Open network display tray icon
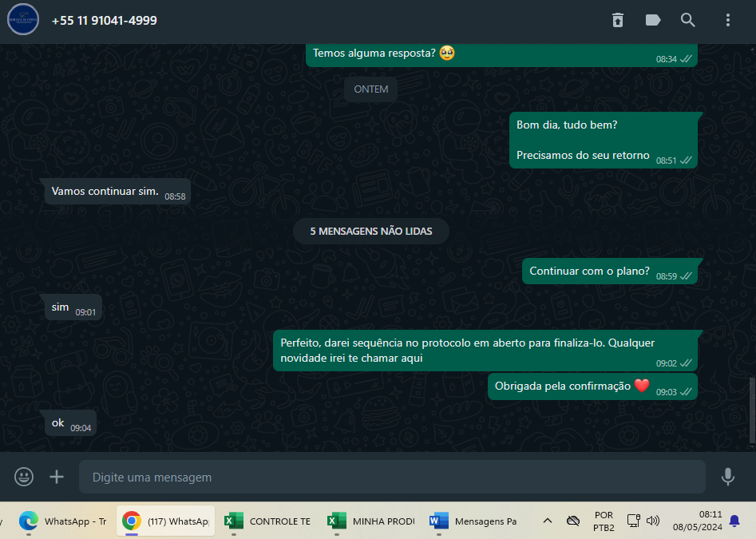 click(633, 521)
